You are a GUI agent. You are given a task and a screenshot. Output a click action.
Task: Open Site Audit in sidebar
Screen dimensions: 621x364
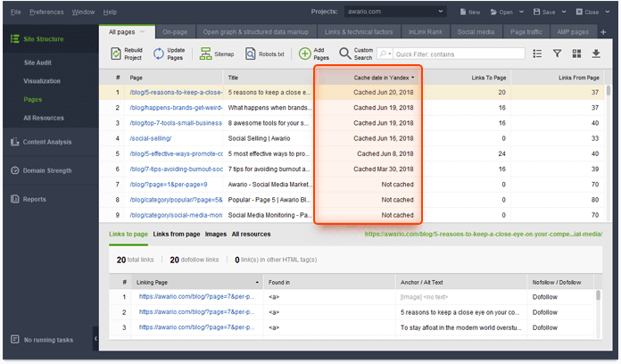(37, 62)
